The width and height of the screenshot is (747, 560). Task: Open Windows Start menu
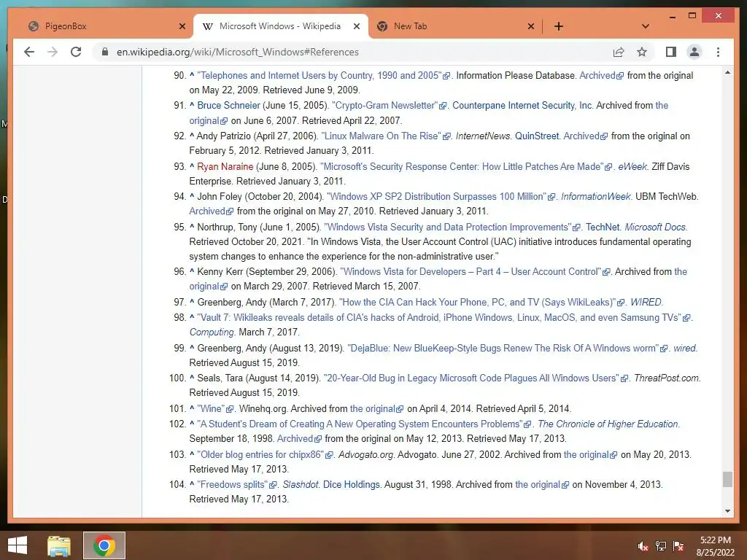pyautogui.click(x=18, y=545)
